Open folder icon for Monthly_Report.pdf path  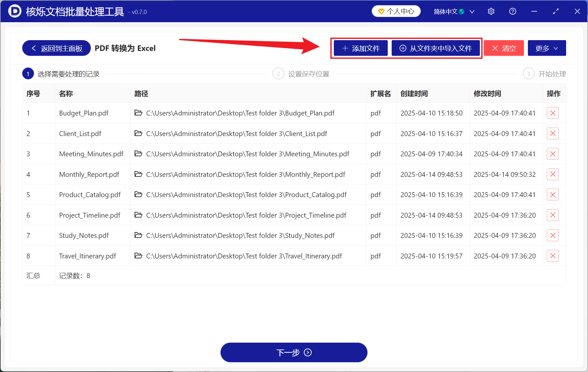pos(139,174)
